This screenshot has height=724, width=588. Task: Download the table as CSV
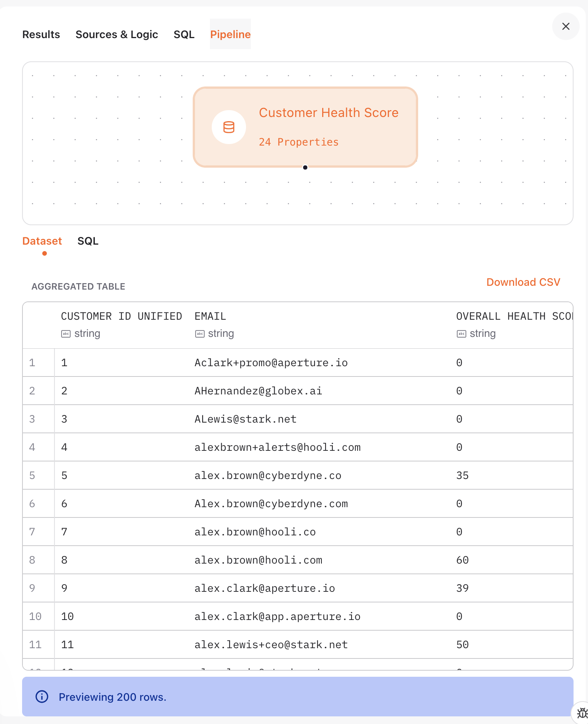click(523, 282)
